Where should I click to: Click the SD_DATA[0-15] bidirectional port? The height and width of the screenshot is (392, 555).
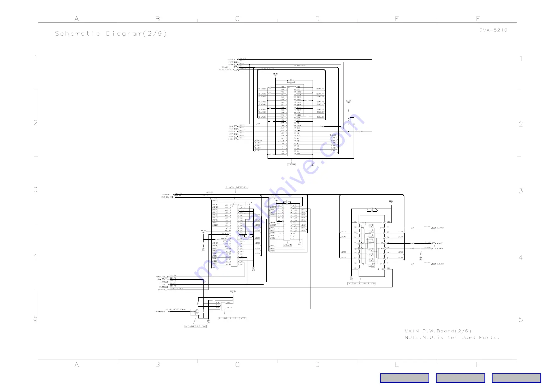pos(235,70)
